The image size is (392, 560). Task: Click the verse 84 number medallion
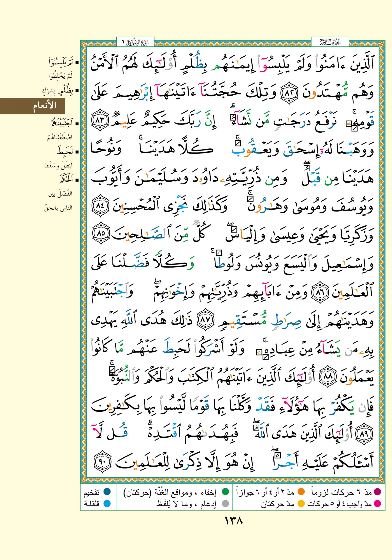pos(100,206)
